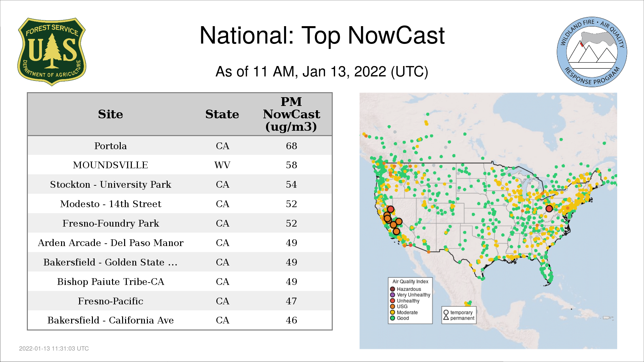Viewport: 644px width, 362px height.
Task: Click the Good green legend dot
Action: tap(392, 318)
